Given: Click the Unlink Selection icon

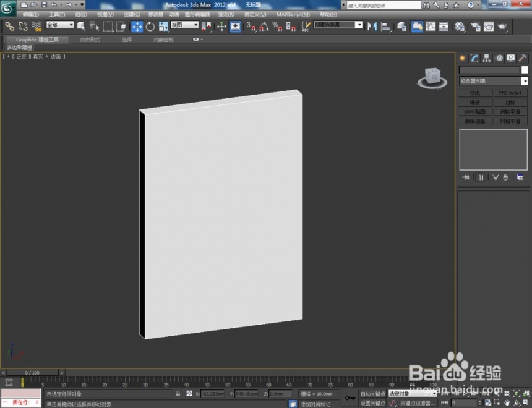Looking at the screenshot, I should point(23,26).
